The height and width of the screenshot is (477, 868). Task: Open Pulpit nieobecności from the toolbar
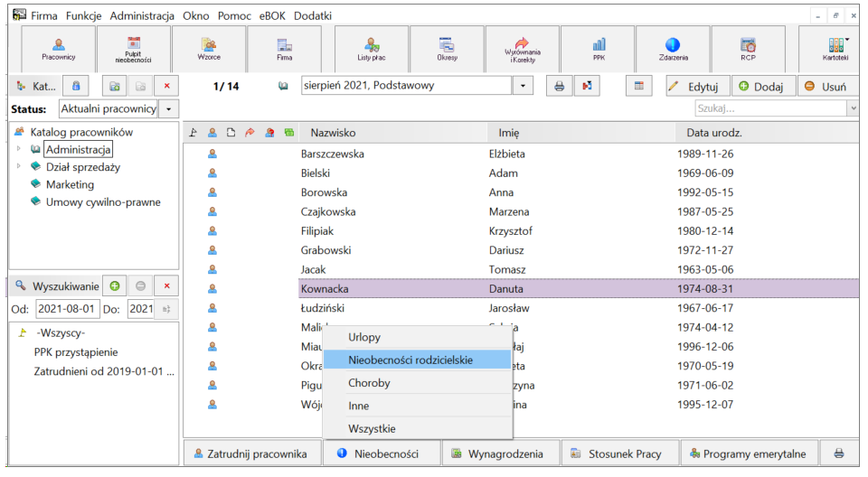[134, 49]
